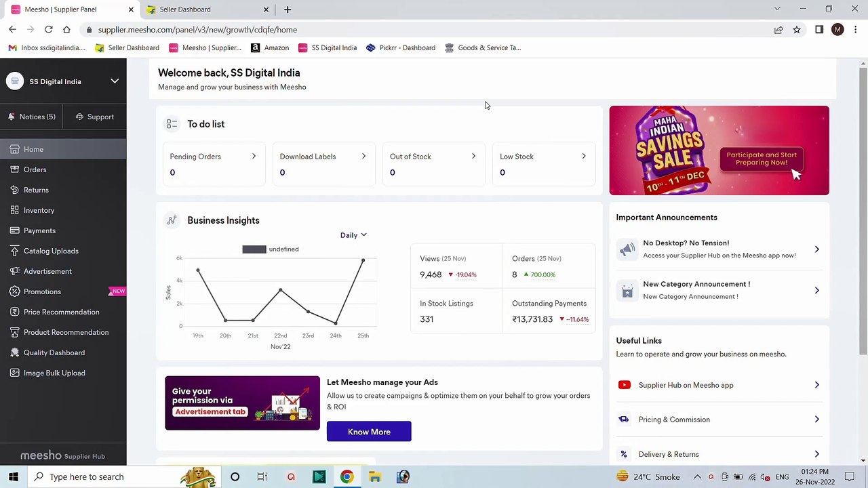Viewport: 868px width, 488px height.
Task: Open Amazon bookmark
Action: 270,47
